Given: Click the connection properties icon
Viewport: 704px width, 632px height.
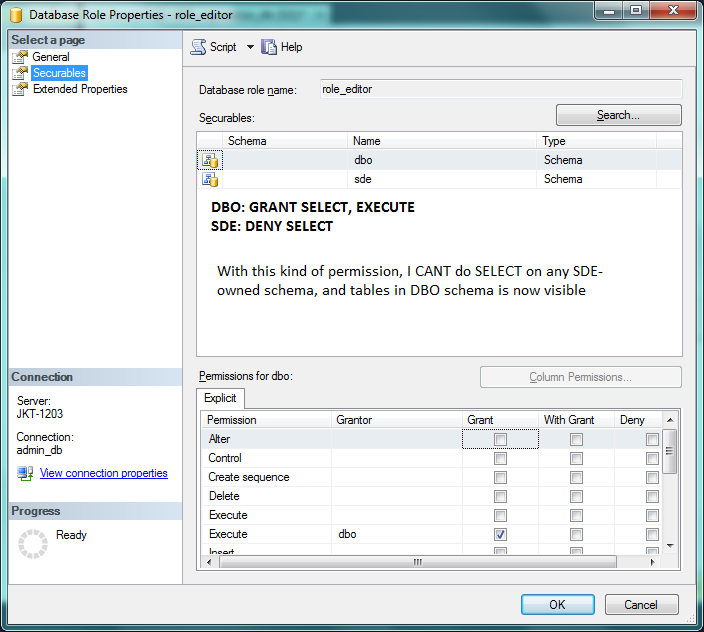Looking at the screenshot, I should [x=25, y=474].
